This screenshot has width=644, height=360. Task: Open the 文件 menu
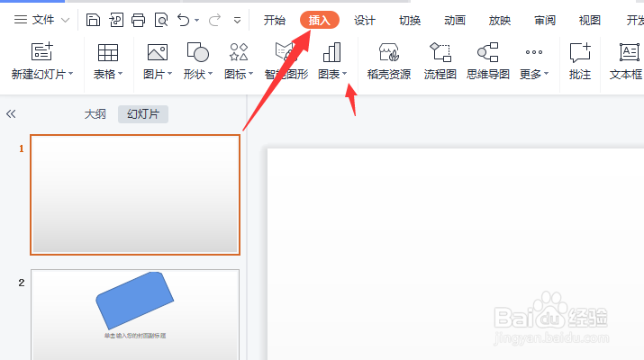(34, 20)
